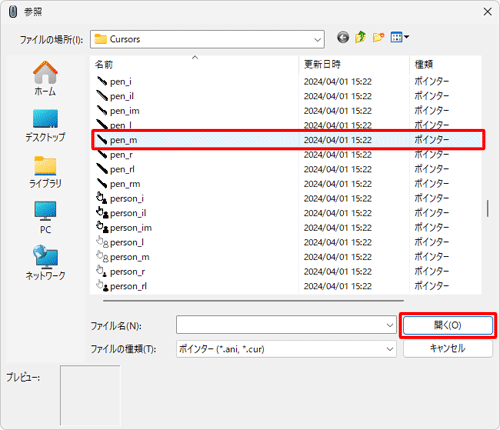Viewport: 500px width, 430px height.
Task: Select the person_m cursor file icon
Action: click(x=102, y=257)
